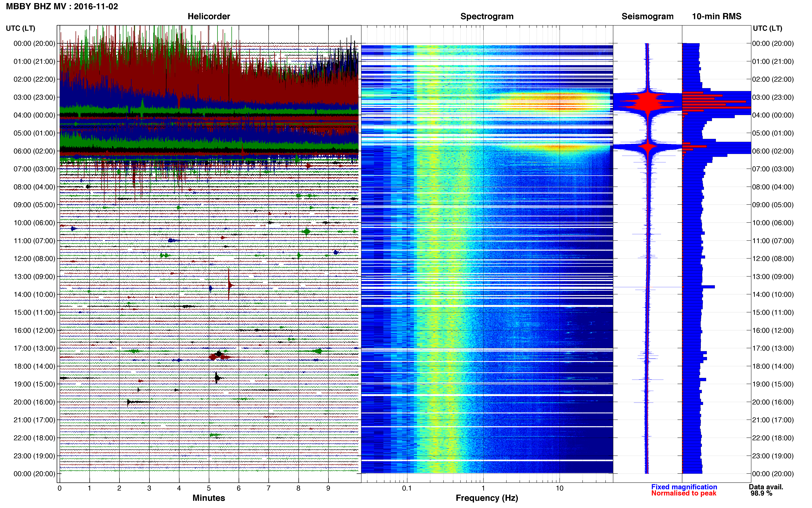This screenshot has height=508, width=812.
Task: Click the right 01:00 (21:00) time label
Action: click(773, 62)
